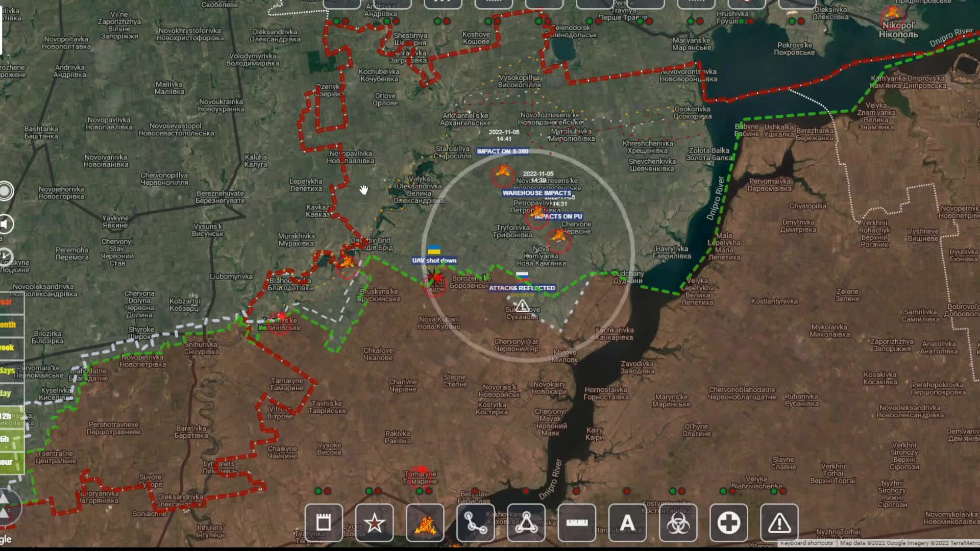The image size is (980, 551).
Task: Select the text label A tool
Action: [627, 522]
